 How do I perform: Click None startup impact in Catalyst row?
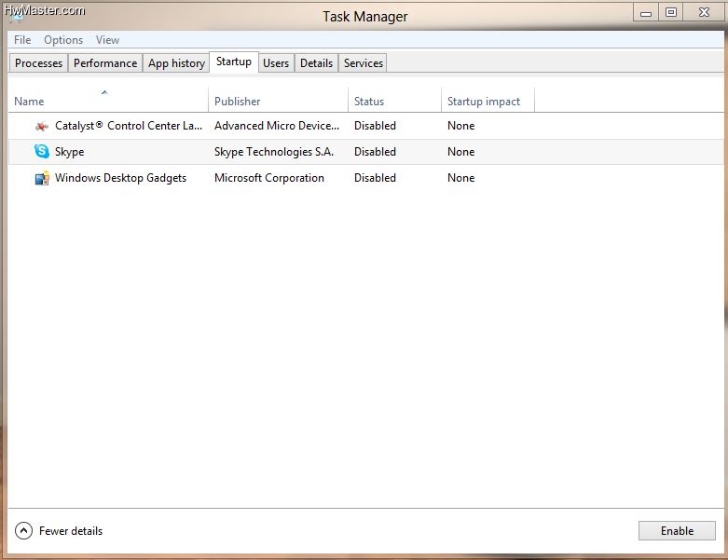pyautogui.click(x=461, y=126)
